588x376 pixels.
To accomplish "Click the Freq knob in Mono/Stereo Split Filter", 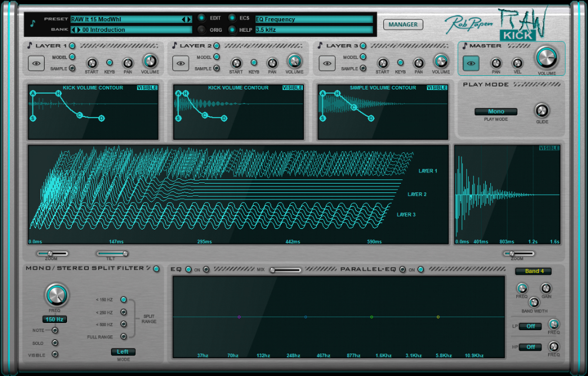I will tap(56, 295).
